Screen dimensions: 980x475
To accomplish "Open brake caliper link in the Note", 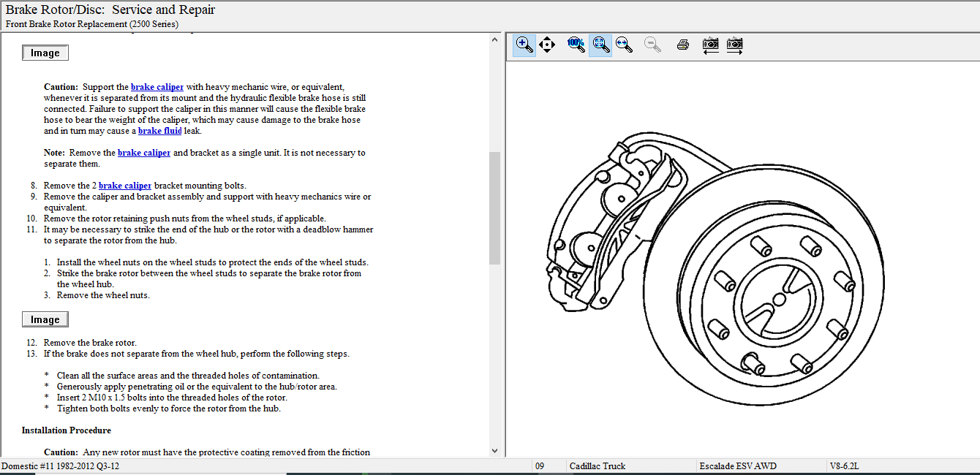I will [144, 153].
